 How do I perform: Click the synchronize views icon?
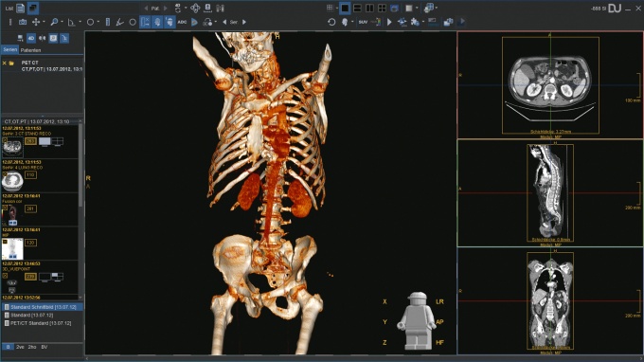coord(402,22)
